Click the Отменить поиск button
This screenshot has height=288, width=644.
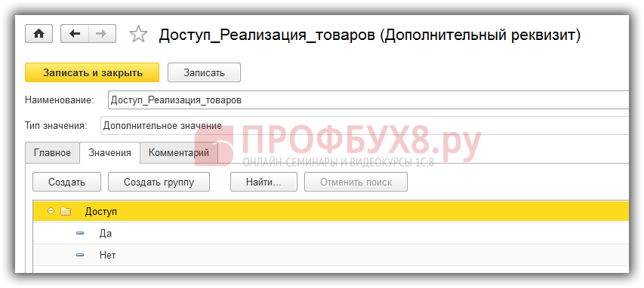356,182
